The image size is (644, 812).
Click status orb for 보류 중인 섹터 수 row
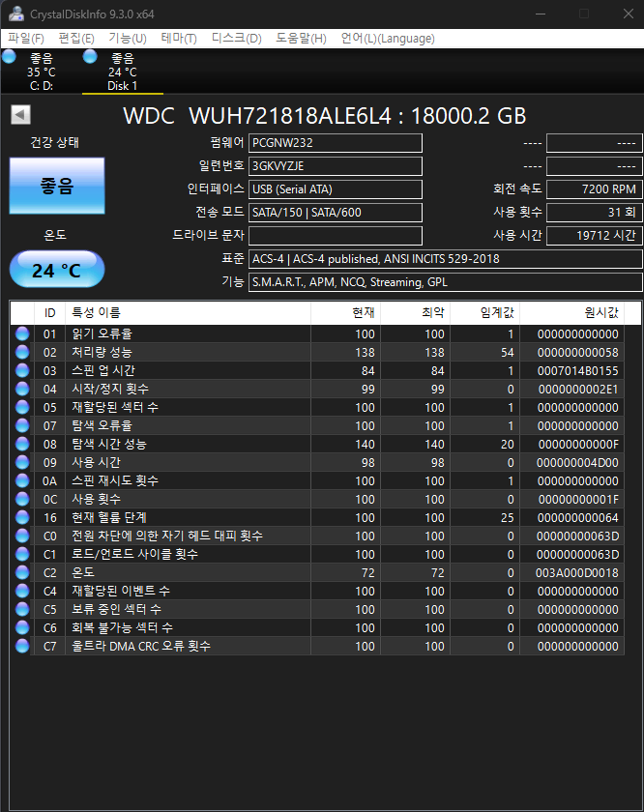coord(22,610)
